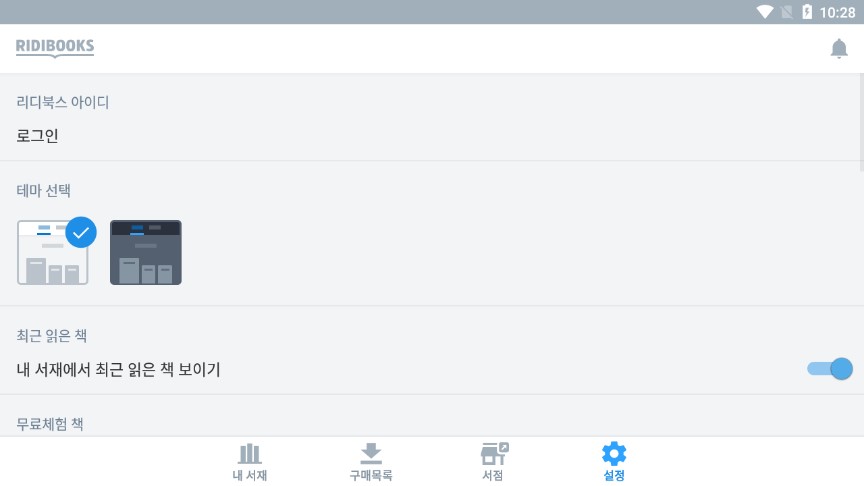Tap the Wi-Fi status icon

(765, 12)
